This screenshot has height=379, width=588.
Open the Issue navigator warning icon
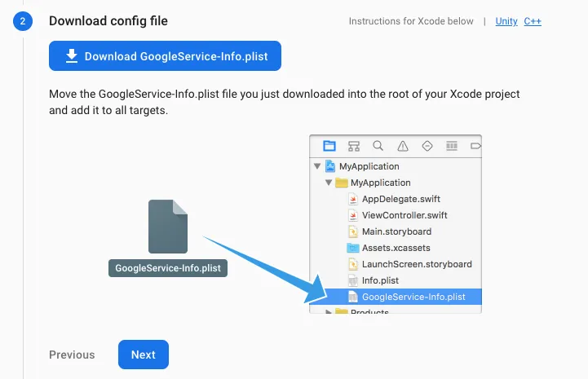pos(403,146)
